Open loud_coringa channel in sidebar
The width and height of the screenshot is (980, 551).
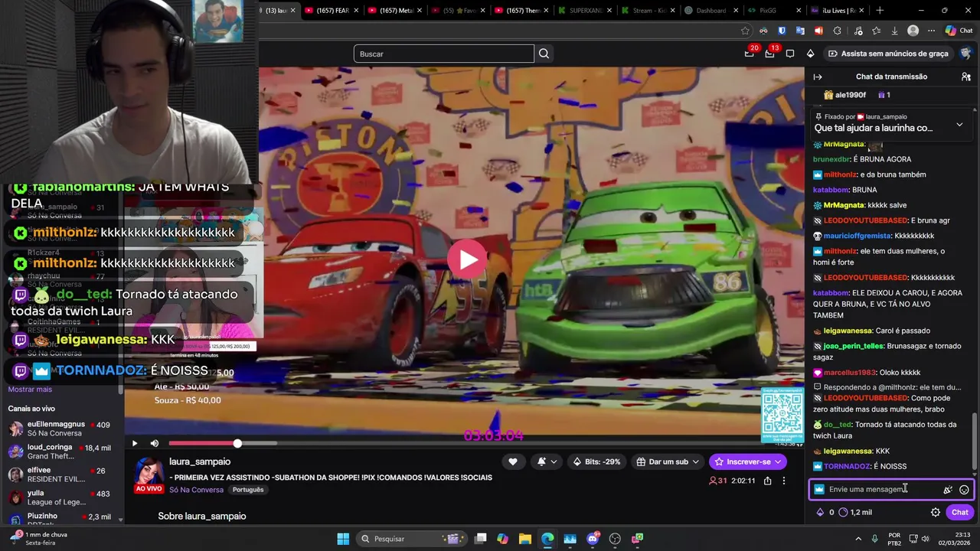point(61,452)
